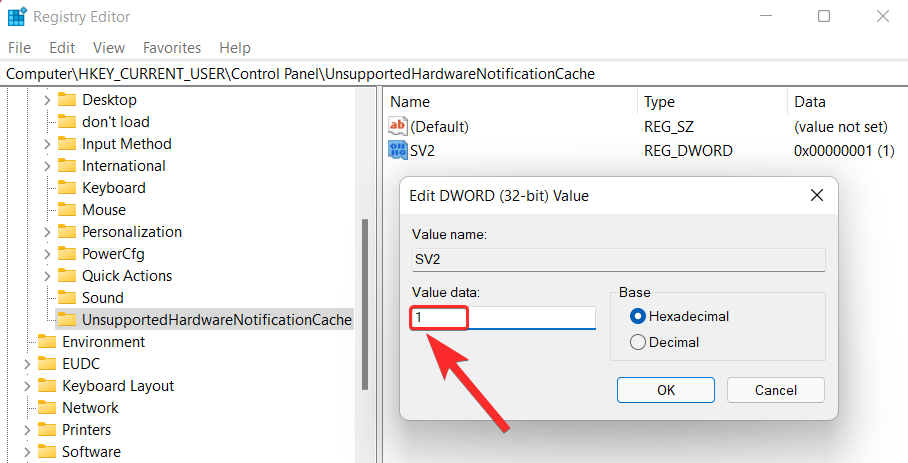
Task: Click the Mouse folder icon
Action: [x=67, y=210]
